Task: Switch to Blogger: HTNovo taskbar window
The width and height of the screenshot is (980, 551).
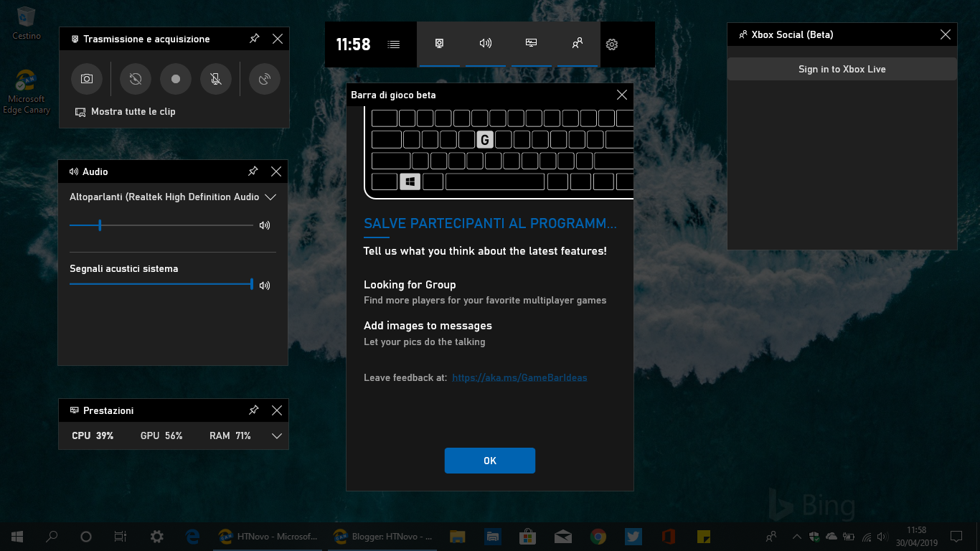Action: point(383,537)
